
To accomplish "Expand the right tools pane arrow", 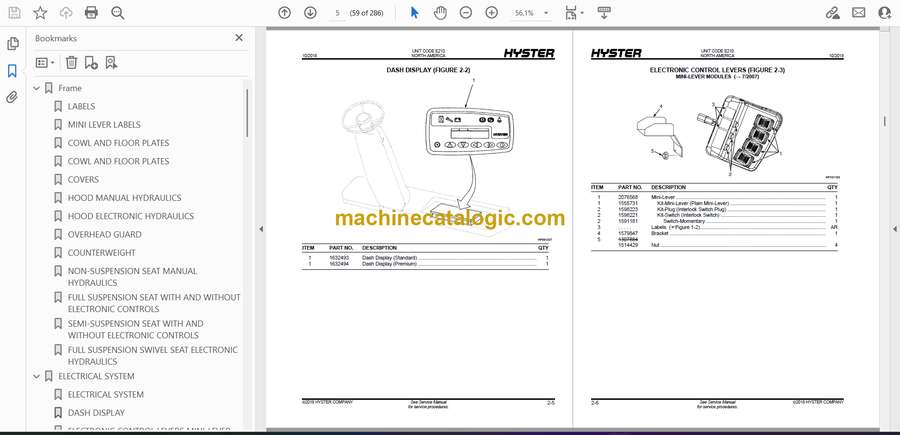I will pyautogui.click(x=895, y=229).
